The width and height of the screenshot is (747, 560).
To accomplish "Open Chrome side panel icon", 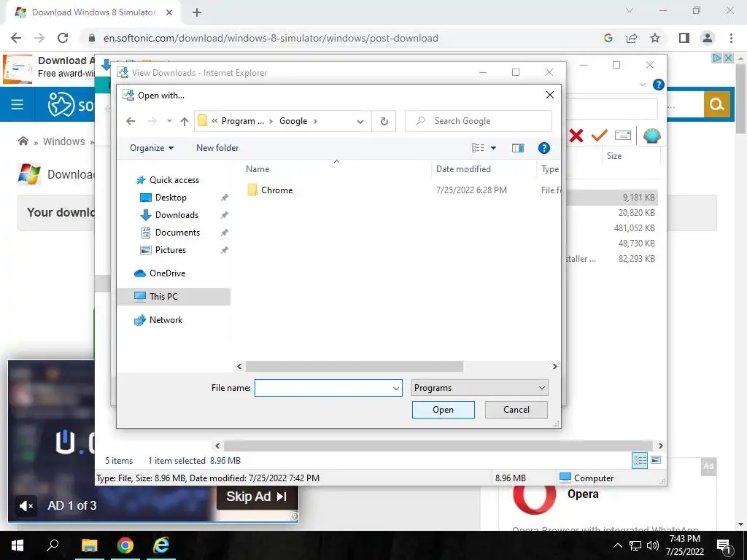I will [x=684, y=38].
